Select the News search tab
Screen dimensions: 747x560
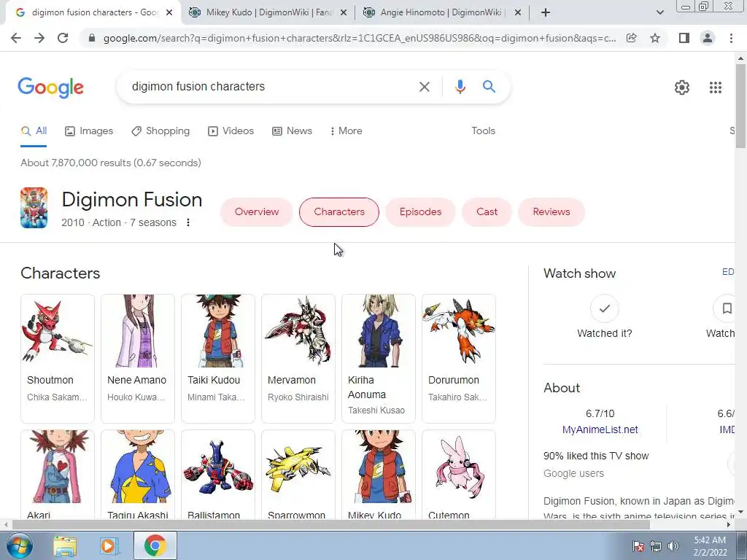292,131
